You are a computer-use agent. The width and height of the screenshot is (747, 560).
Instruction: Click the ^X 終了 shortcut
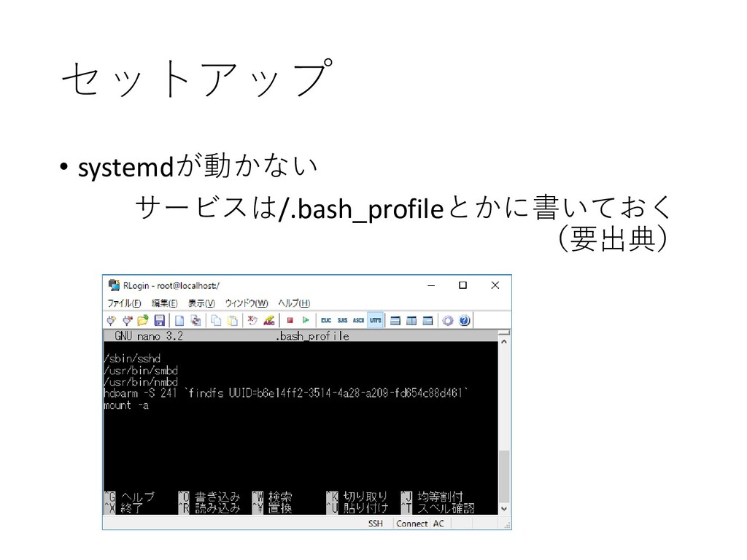123,508
